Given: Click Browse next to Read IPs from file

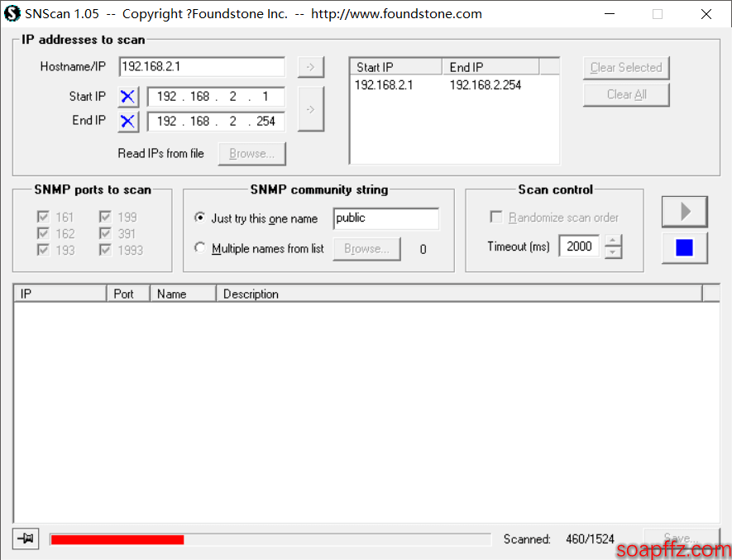Looking at the screenshot, I should [252, 154].
